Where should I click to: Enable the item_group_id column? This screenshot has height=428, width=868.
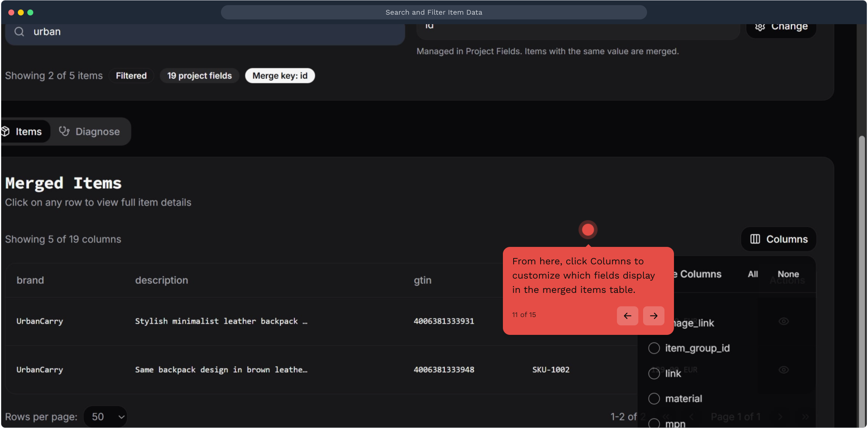(654, 348)
